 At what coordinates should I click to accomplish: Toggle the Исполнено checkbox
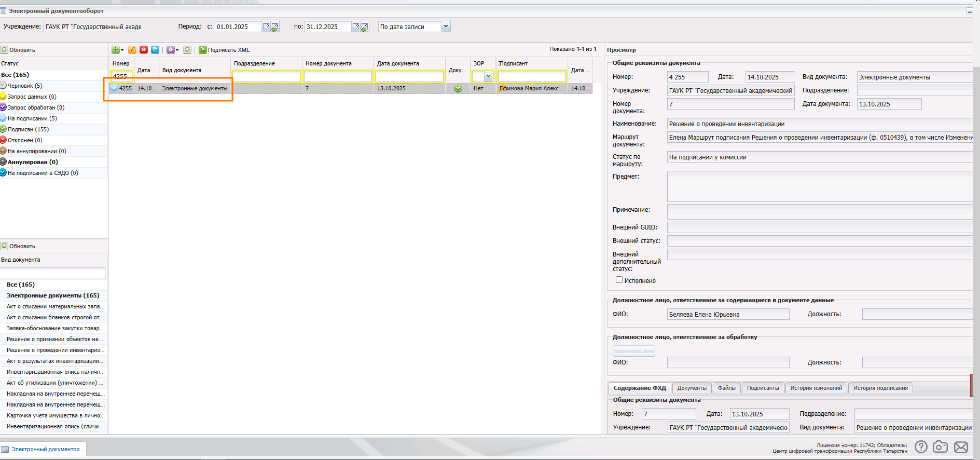point(619,280)
